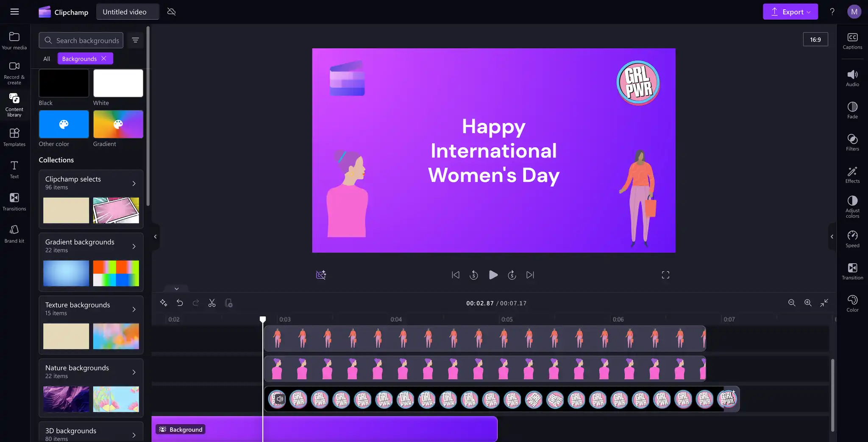Toggle audio mute on GRL PWR clip
This screenshot has width=868, height=442.
(279, 399)
